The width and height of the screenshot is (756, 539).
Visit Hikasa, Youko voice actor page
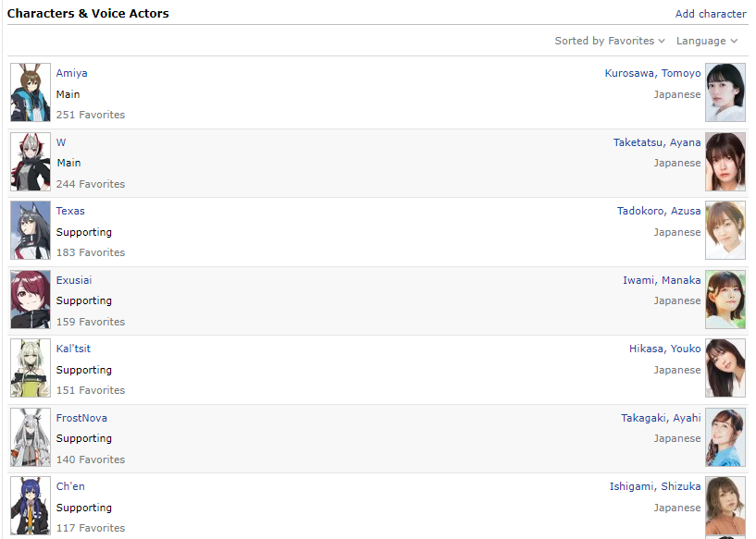coord(665,349)
